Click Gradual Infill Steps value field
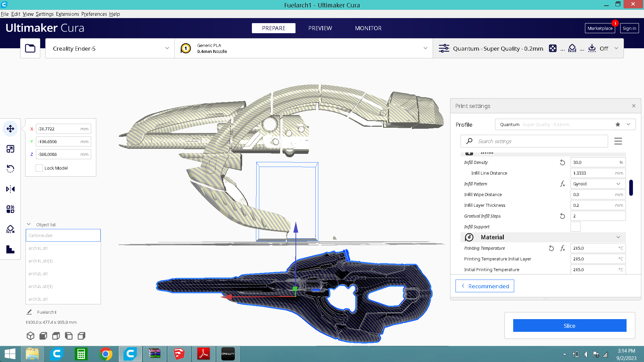The image size is (644, 362). click(598, 216)
